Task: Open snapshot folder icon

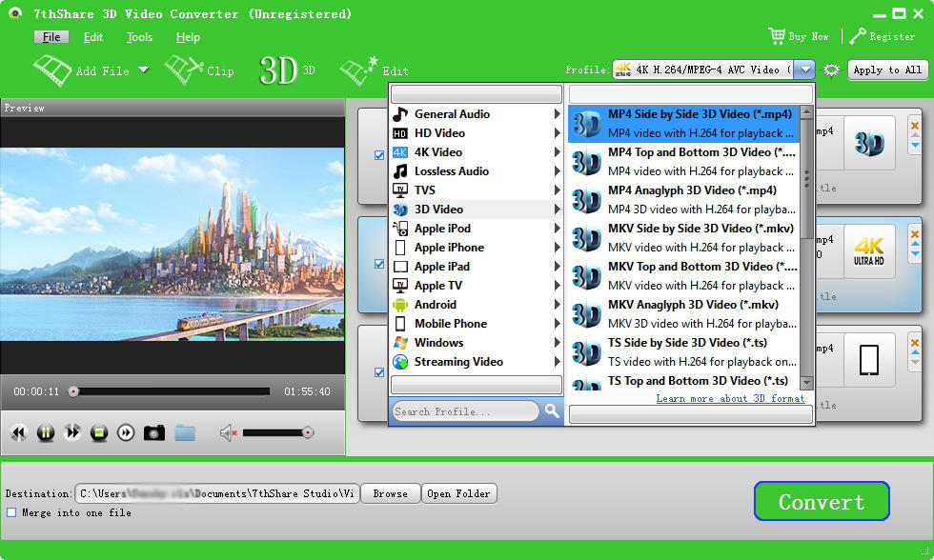Action: coord(185,432)
